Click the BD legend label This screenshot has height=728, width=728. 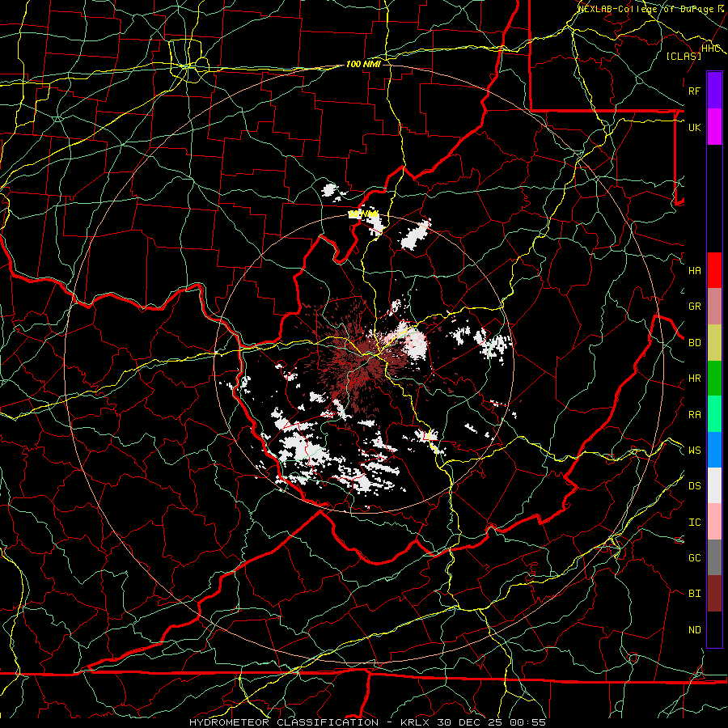(694, 343)
